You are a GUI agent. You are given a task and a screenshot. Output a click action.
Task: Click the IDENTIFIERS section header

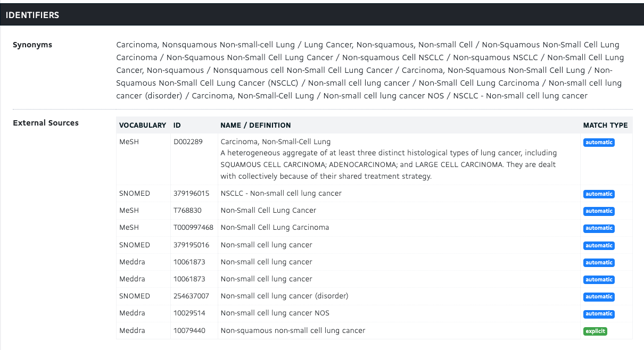click(x=32, y=15)
